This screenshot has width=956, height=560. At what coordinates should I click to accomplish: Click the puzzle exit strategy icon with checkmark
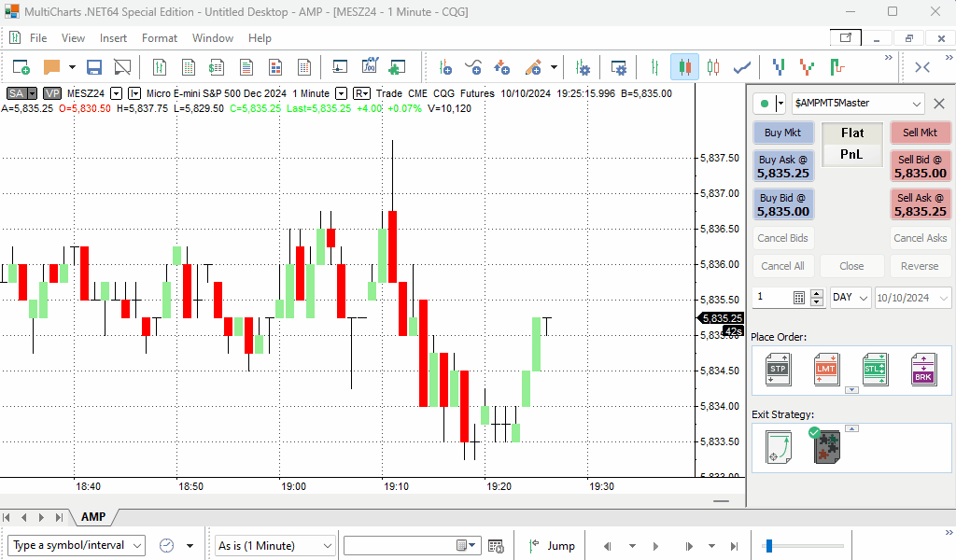[x=827, y=447]
